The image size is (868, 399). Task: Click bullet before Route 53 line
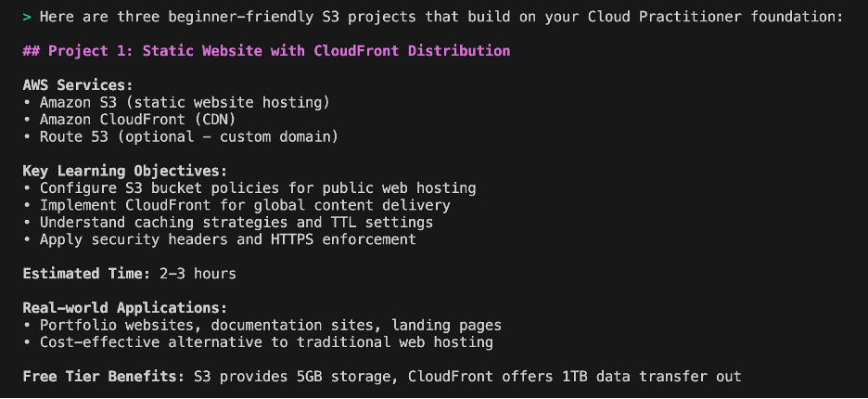point(27,137)
